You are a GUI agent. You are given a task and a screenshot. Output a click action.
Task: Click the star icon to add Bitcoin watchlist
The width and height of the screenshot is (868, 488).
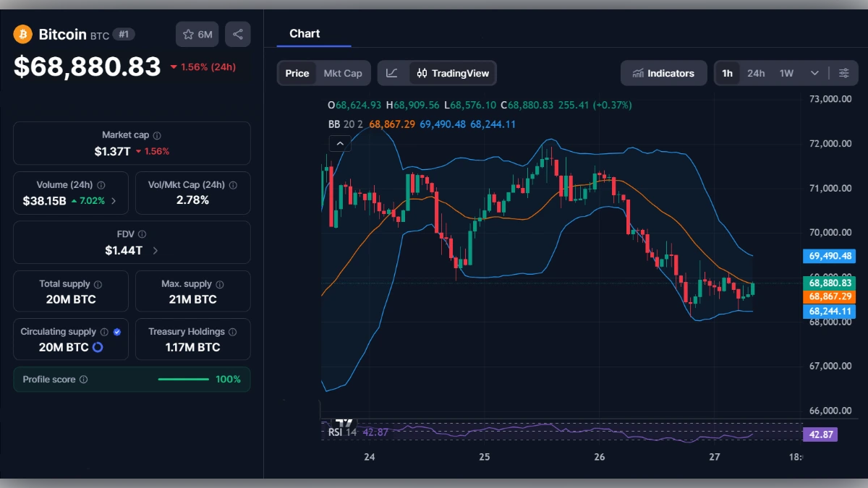click(x=190, y=34)
